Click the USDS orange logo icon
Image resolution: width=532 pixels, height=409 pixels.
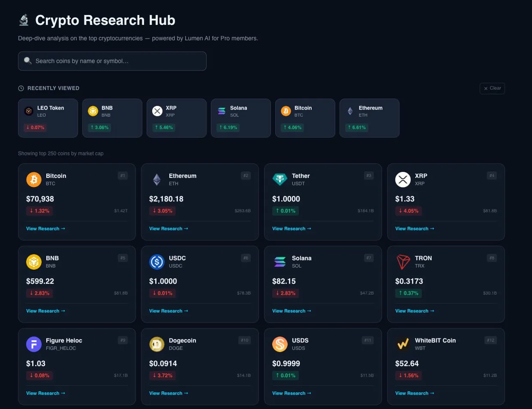pyautogui.click(x=280, y=344)
